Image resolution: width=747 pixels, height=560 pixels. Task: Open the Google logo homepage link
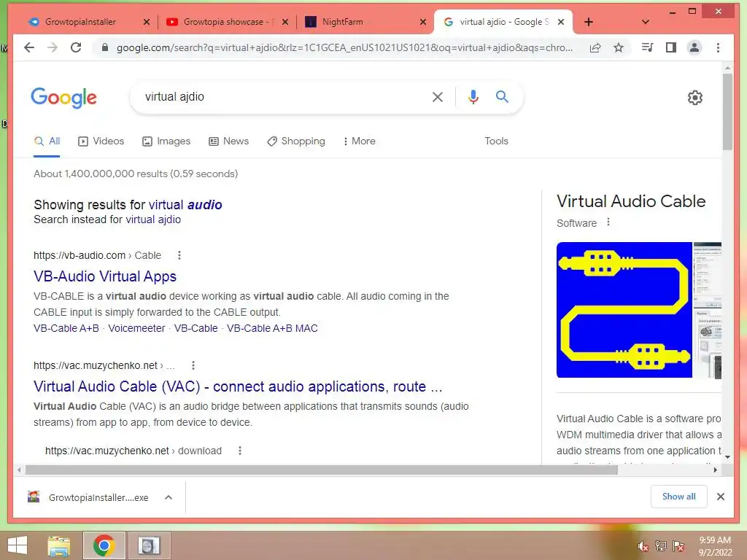coord(64,98)
